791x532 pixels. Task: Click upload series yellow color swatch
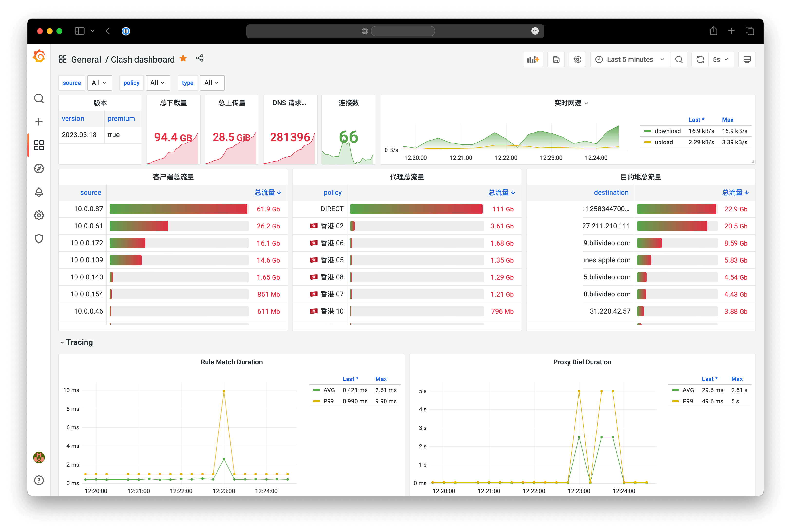pyautogui.click(x=647, y=142)
